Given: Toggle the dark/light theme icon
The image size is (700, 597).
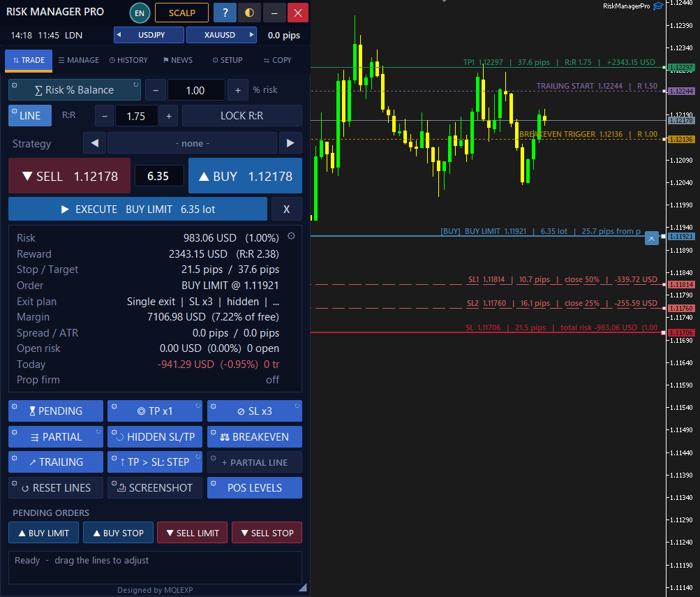Looking at the screenshot, I should point(250,13).
